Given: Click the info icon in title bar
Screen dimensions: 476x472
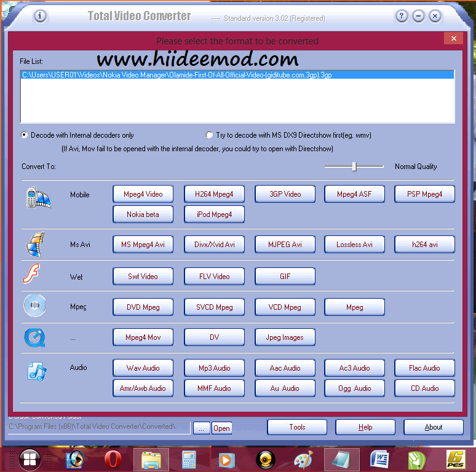Looking at the screenshot, I should (x=40, y=16).
